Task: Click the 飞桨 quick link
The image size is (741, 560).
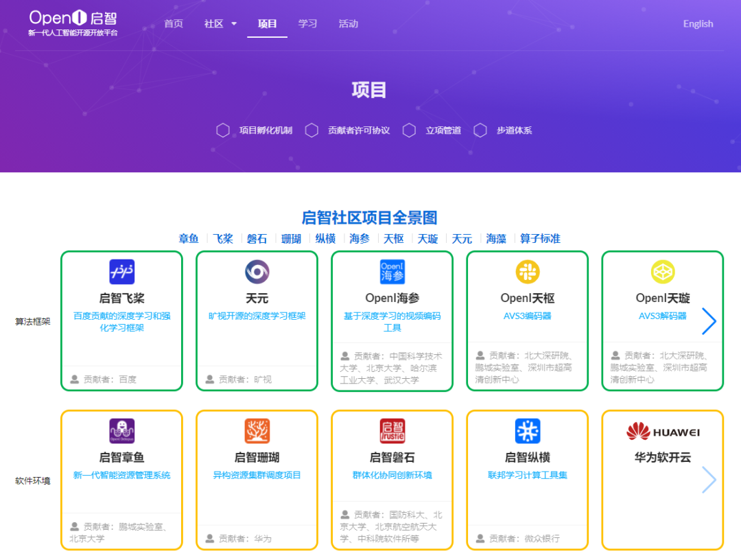Action: pos(223,238)
